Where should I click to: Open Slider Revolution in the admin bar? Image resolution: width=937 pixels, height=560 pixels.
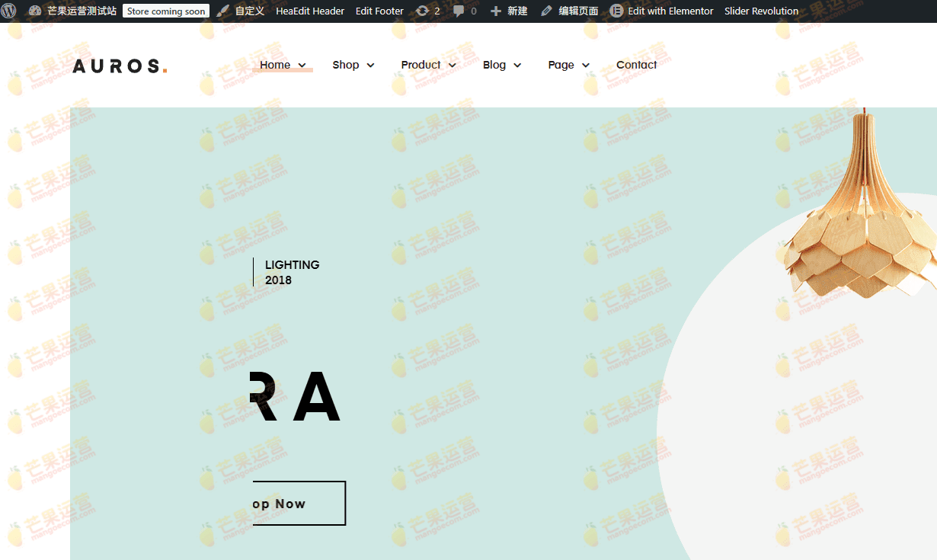[x=762, y=11]
